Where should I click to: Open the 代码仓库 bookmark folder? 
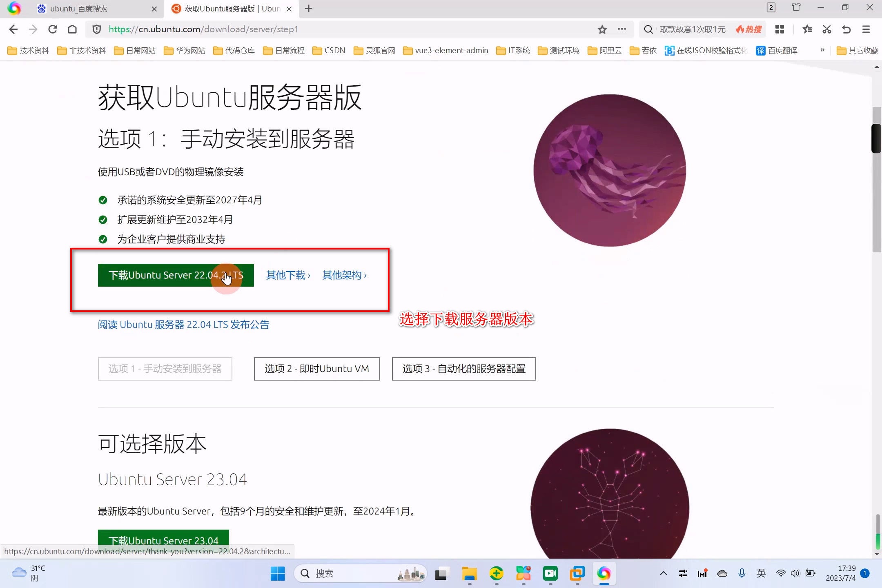(x=234, y=51)
